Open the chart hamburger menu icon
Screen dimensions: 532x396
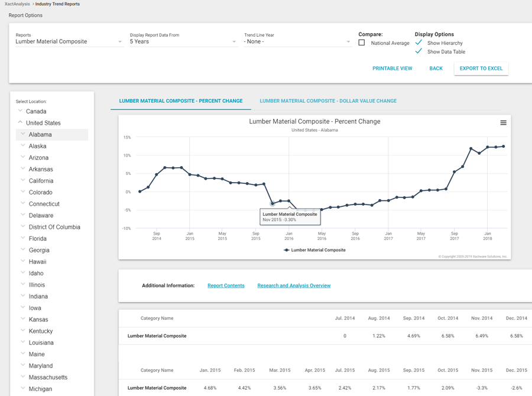(503, 123)
